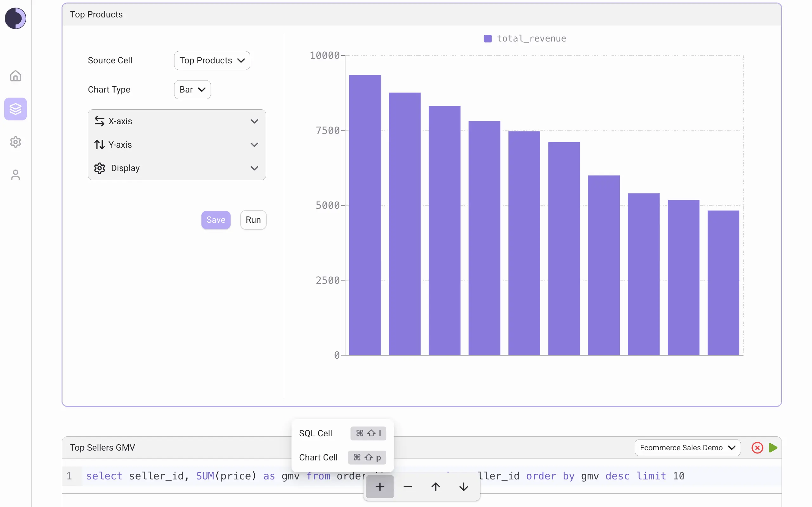
Task: Save the Top Products chart configuration
Action: click(x=216, y=220)
